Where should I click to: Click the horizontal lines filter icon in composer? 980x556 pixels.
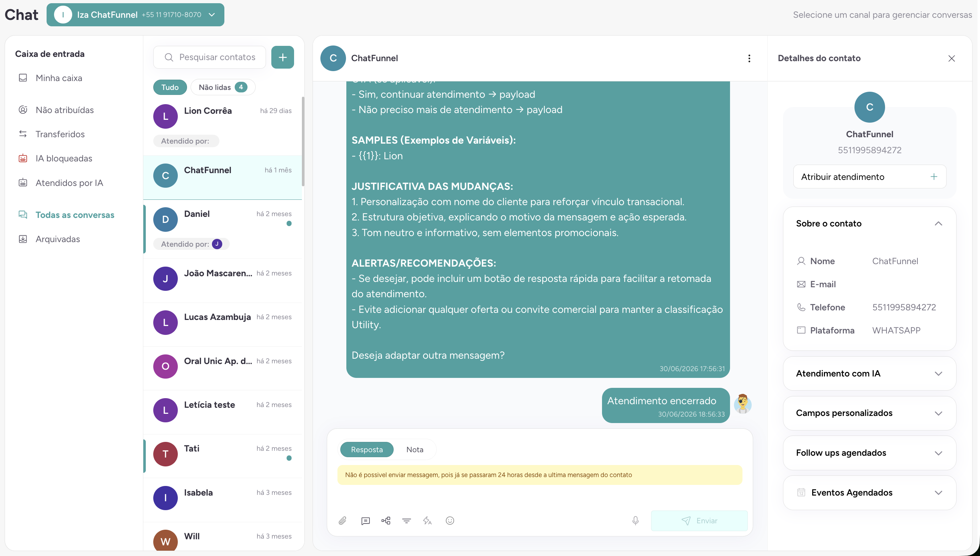[x=406, y=520]
